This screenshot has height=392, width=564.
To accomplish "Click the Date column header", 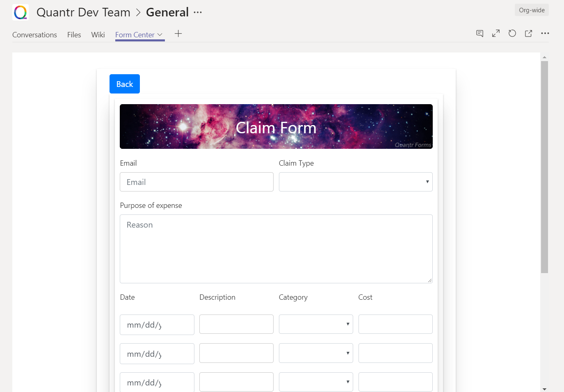I will [127, 297].
